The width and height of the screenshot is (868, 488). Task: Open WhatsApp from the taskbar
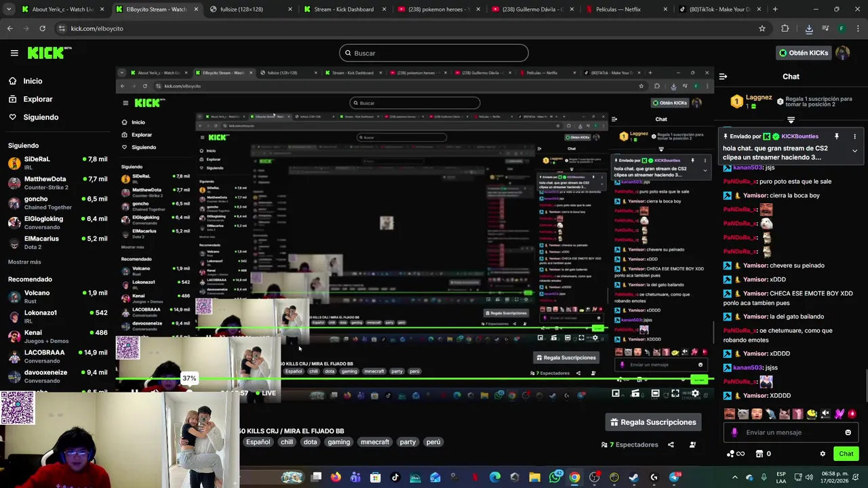coord(555,478)
